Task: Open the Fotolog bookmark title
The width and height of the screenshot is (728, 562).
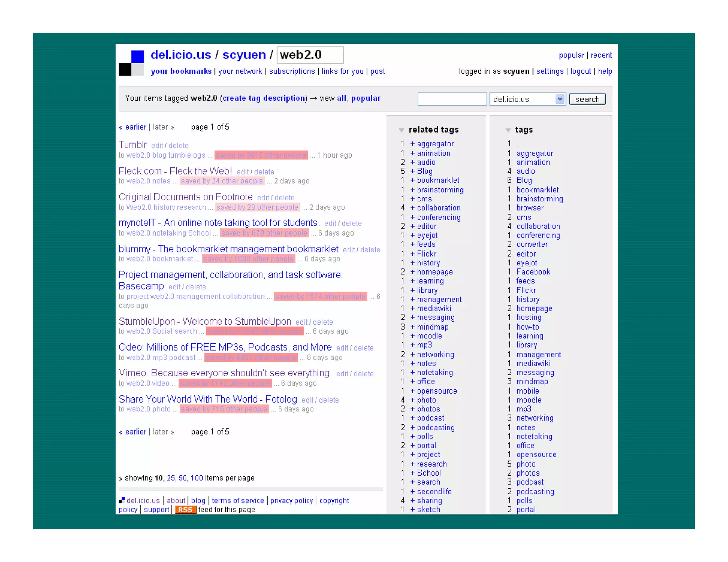Action: point(208,399)
